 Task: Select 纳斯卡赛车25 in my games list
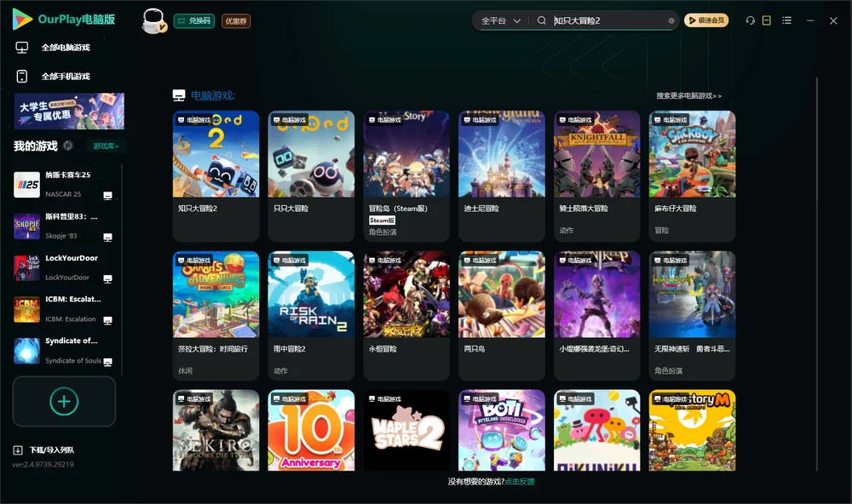click(66, 185)
